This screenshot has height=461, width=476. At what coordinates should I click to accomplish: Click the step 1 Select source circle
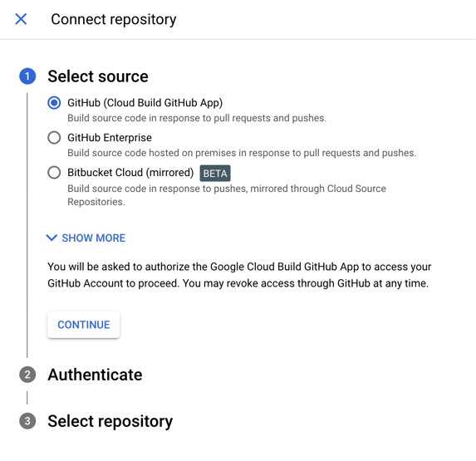coord(27,76)
